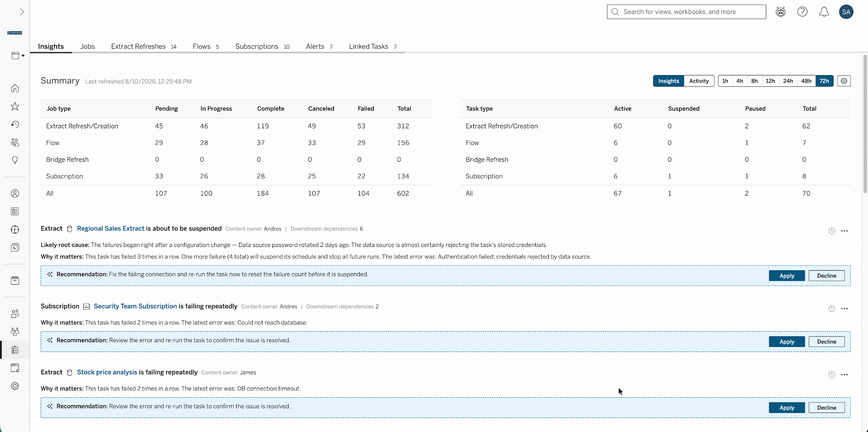The height and width of the screenshot is (432, 868).
Task: Open the site switcher dropdown in sidebar
Action: [x=18, y=55]
